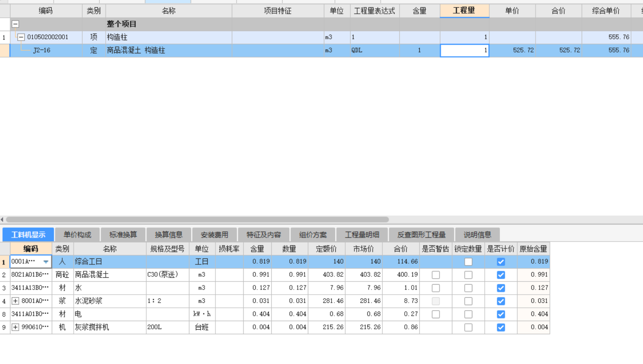This screenshot has width=643, height=364.
Task: Toggle 是否暂估 for 商品混凝土 row
Action: (436, 275)
